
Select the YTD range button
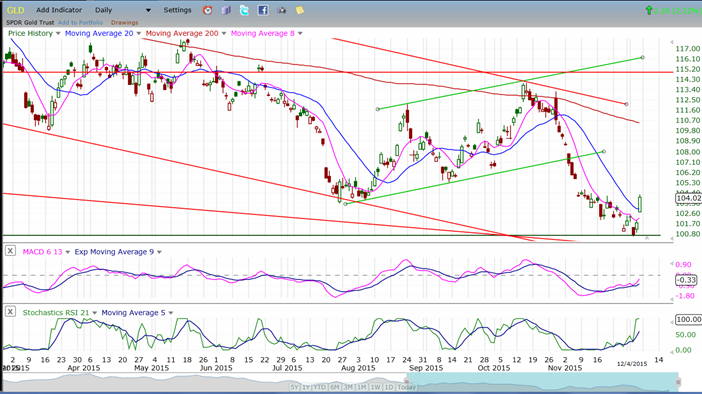pos(319,387)
